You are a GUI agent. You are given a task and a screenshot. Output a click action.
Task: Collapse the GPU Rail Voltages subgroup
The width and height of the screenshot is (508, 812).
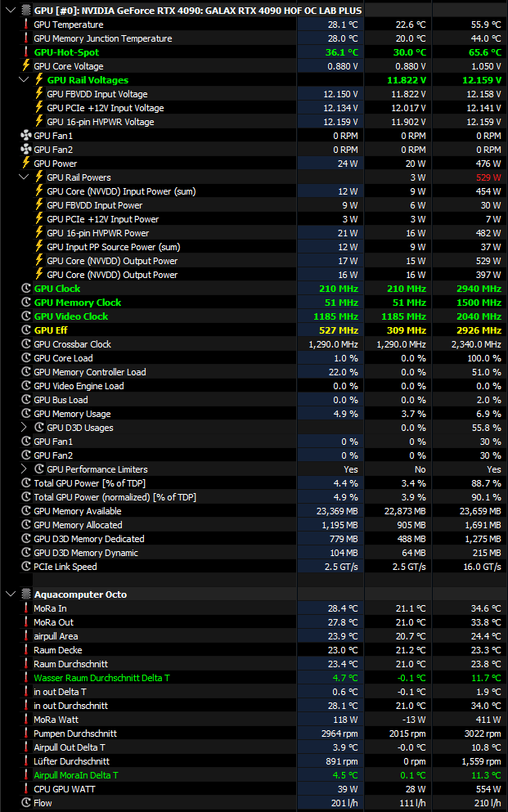click(23, 80)
